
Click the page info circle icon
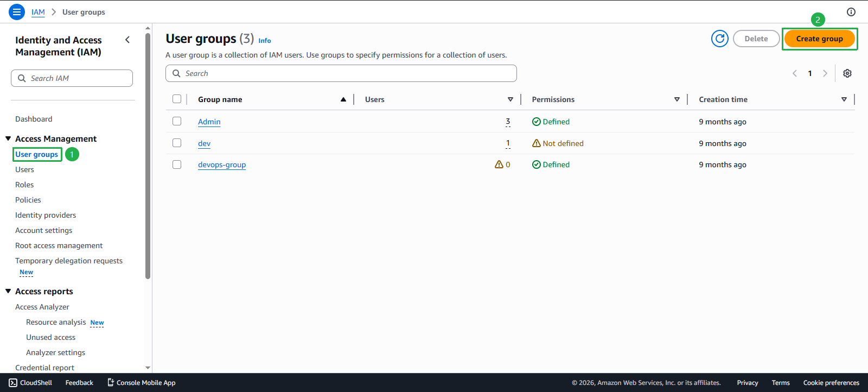point(851,12)
